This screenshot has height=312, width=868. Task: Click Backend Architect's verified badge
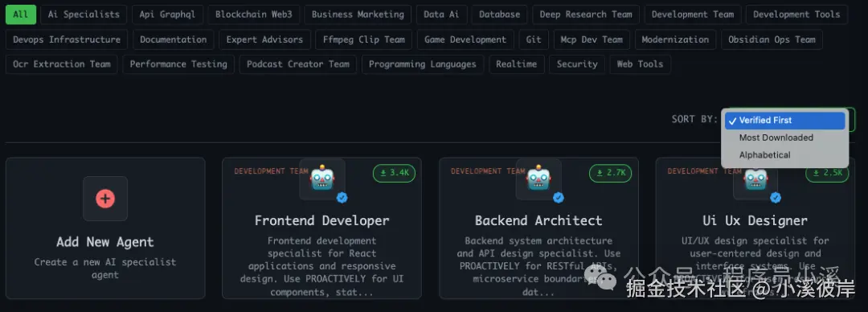pyautogui.click(x=559, y=197)
